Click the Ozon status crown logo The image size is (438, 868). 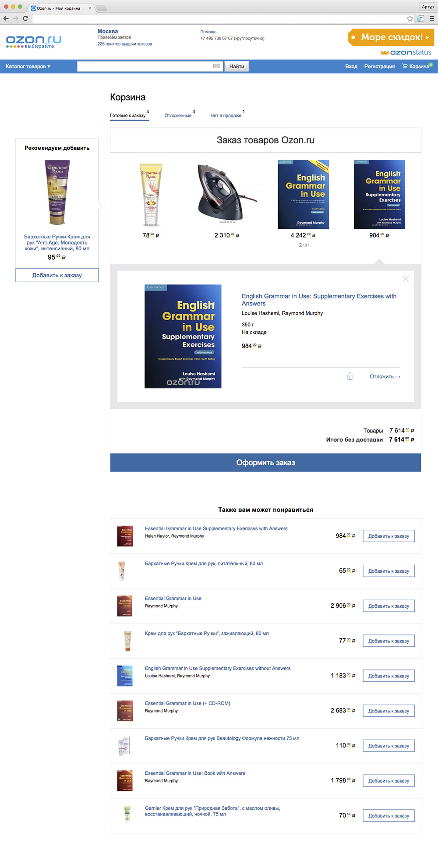[x=406, y=53]
